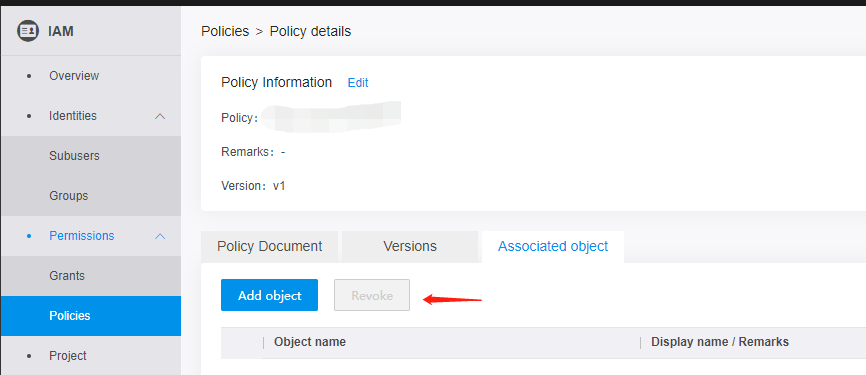Click the Revoke button
Image resolution: width=866 pixels, height=375 pixels.
tap(372, 295)
